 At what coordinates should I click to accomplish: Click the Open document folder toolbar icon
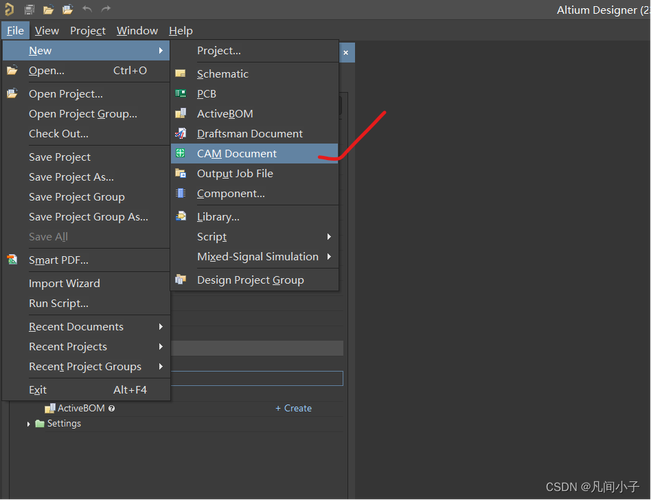pyautogui.click(x=49, y=9)
